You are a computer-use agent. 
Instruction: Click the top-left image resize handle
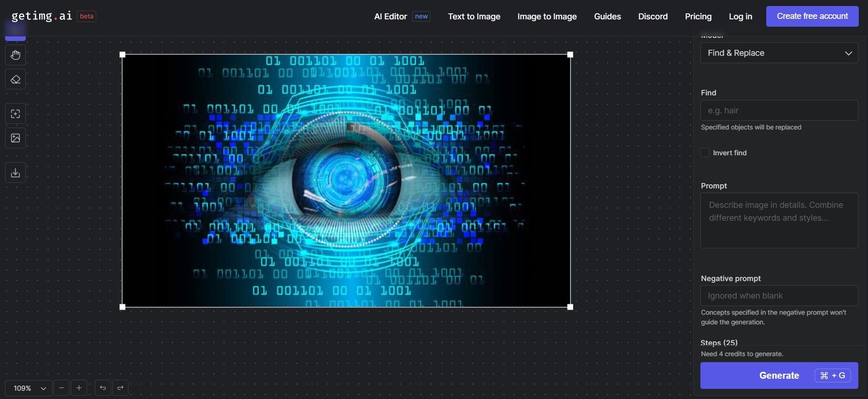(122, 54)
